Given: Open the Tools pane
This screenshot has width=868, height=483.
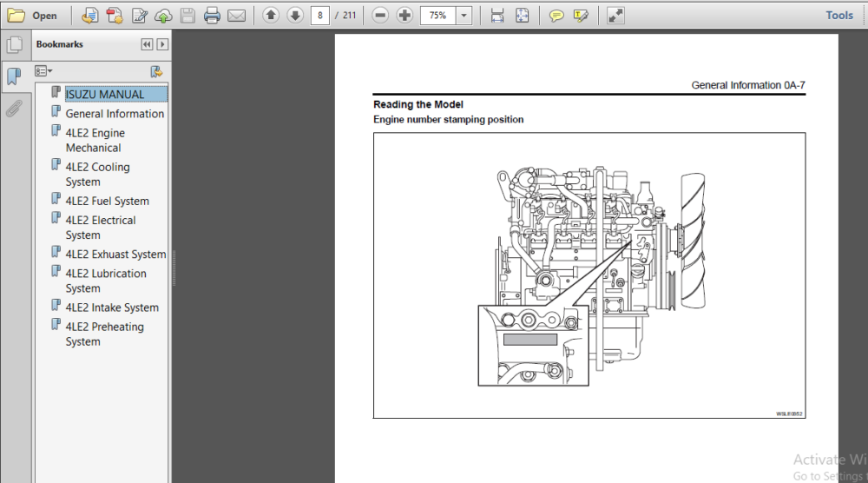Looking at the screenshot, I should coord(839,16).
